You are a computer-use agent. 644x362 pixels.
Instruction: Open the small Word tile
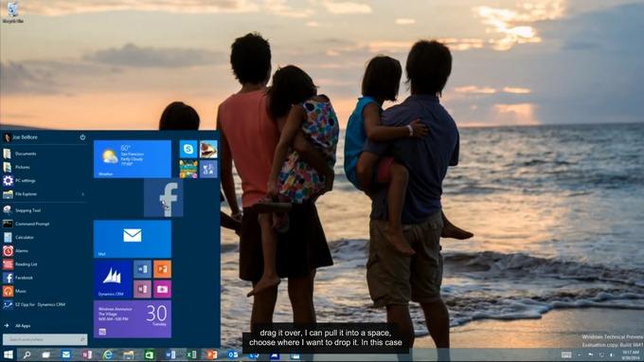pyautogui.click(x=142, y=269)
